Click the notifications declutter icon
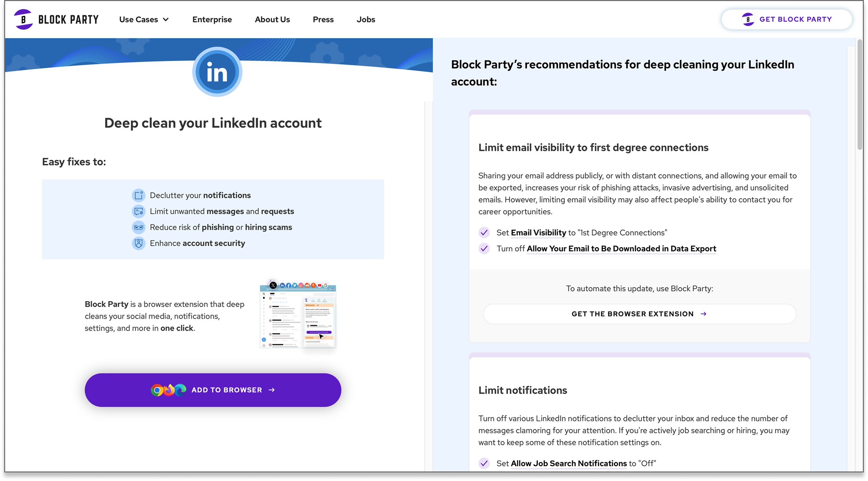The width and height of the screenshot is (868, 481). (x=139, y=195)
